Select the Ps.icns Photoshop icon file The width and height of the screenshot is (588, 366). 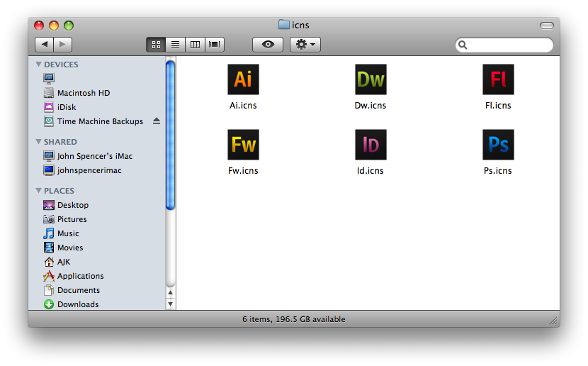tap(498, 145)
